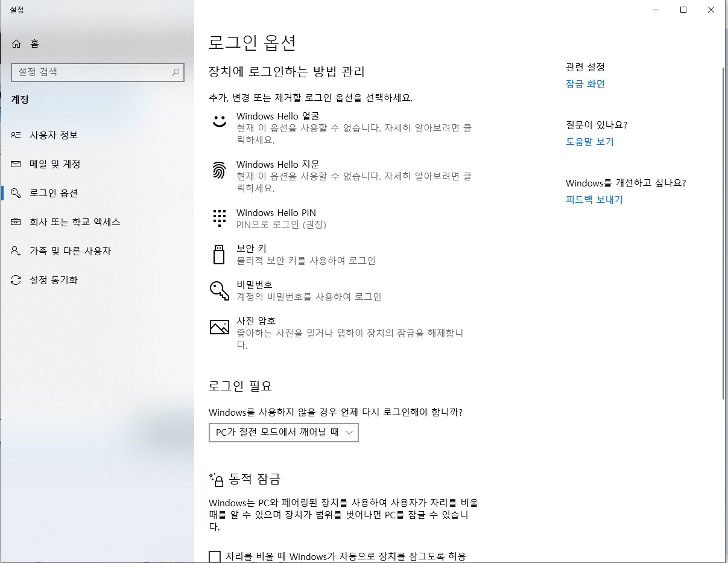Expand the Windows Hello 지문 option
The width and height of the screenshot is (728, 563).
(343, 176)
